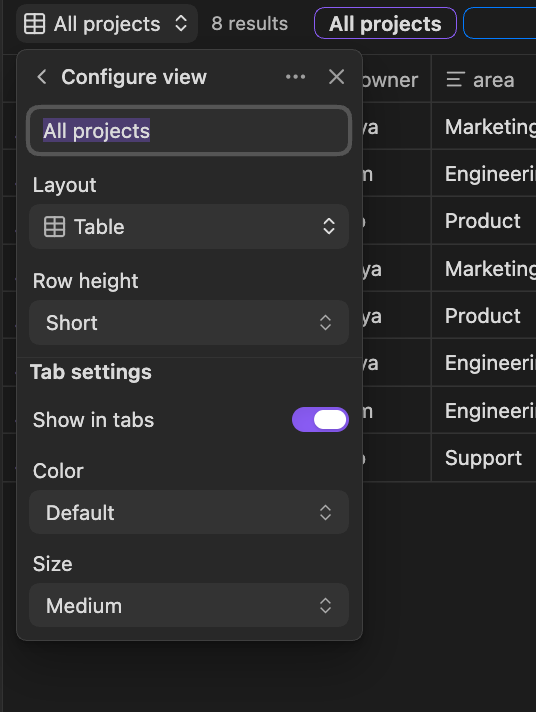Open the three-dots more options menu
The height and width of the screenshot is (712, 536).
pyautogui.click(x=295, y=77)
